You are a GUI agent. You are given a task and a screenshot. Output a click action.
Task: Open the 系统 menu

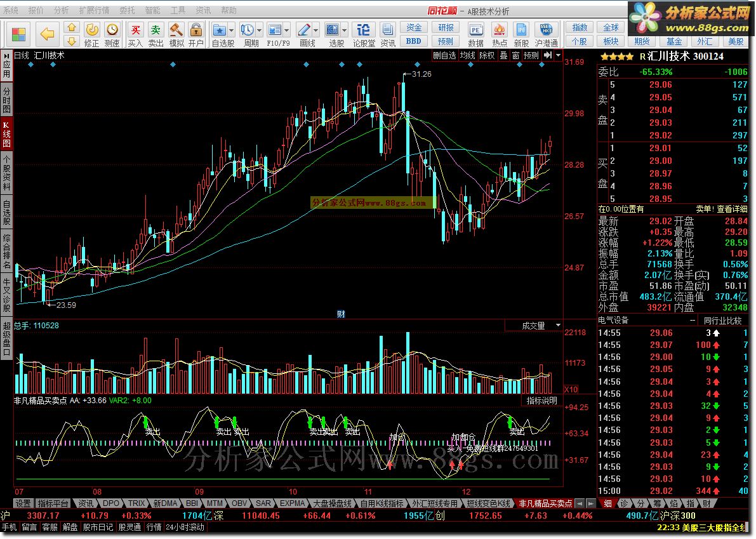[x=11, y=10]
